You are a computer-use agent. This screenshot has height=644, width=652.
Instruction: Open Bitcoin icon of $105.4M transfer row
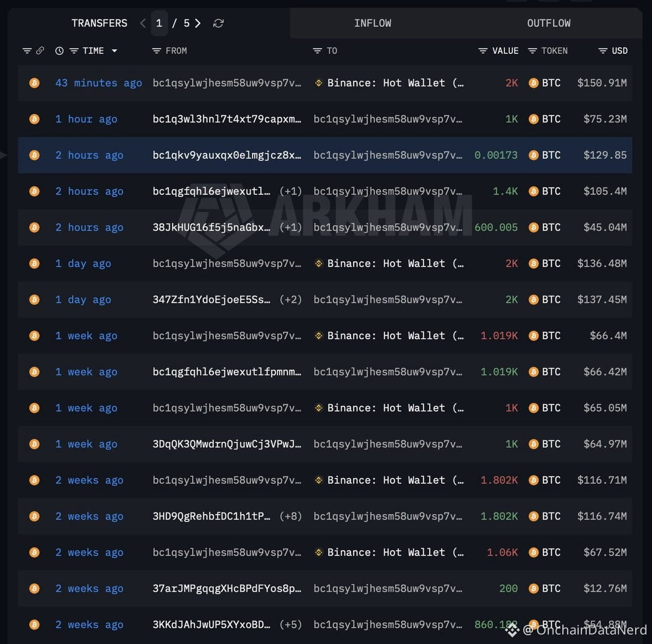(34, 191)
